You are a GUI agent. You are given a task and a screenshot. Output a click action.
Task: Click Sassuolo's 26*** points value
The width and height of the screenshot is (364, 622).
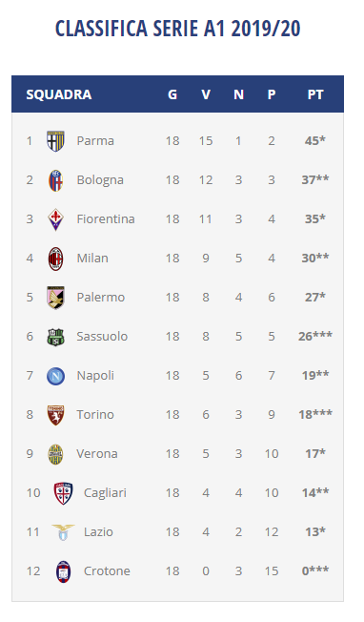315,337
